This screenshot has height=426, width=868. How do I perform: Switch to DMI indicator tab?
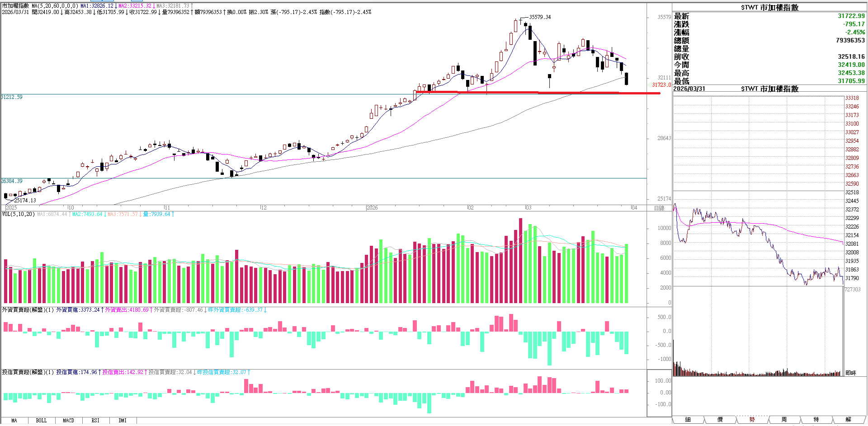point(123,421)
